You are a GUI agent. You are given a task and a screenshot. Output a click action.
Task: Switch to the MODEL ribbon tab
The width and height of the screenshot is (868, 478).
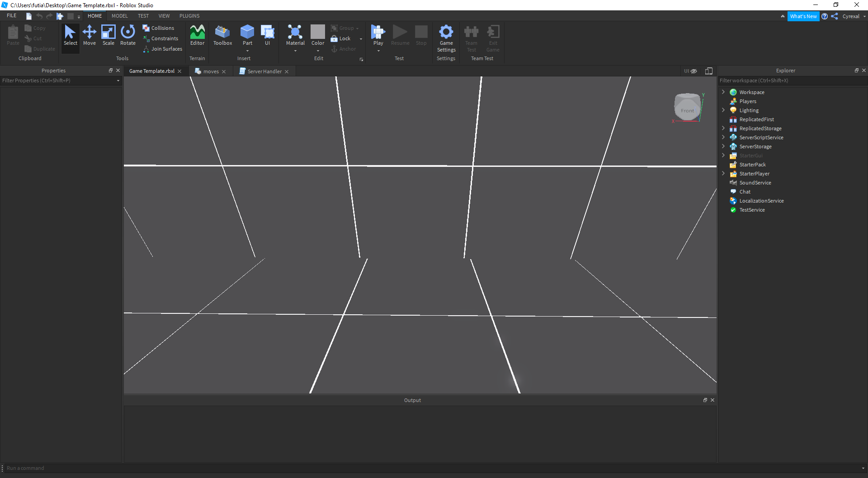click(120, 16)
